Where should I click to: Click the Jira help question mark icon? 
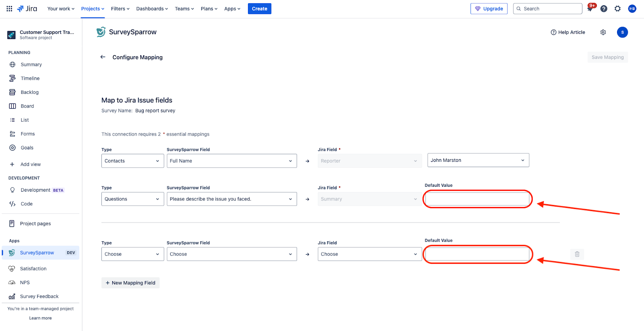pyautogui.click(x=604, y=8)
